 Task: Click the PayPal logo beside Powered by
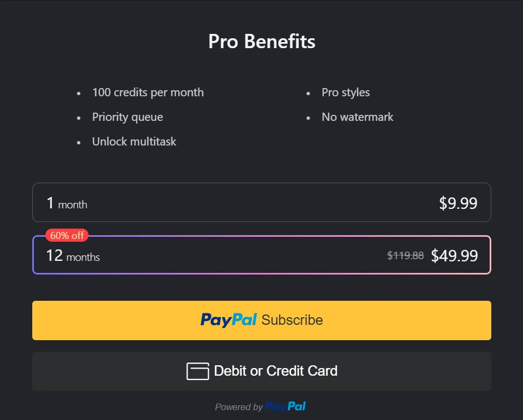click(x=285, y=406)
